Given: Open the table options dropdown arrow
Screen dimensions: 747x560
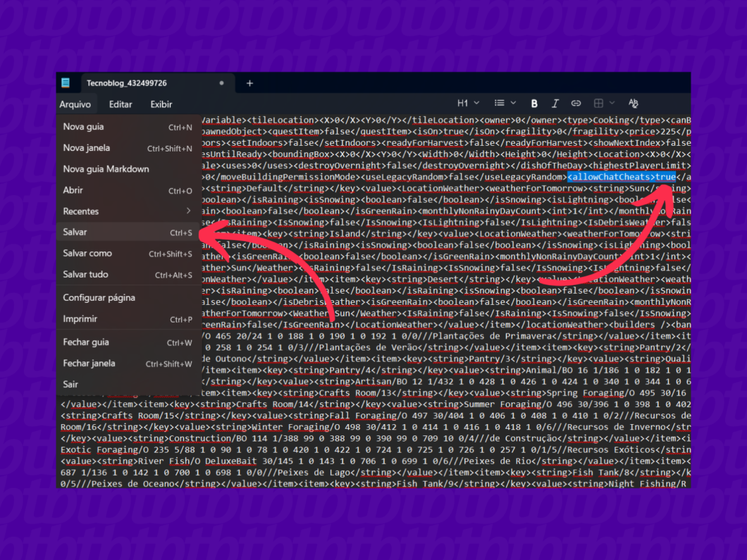Looking at the screenshot, I should pos(612,104).
